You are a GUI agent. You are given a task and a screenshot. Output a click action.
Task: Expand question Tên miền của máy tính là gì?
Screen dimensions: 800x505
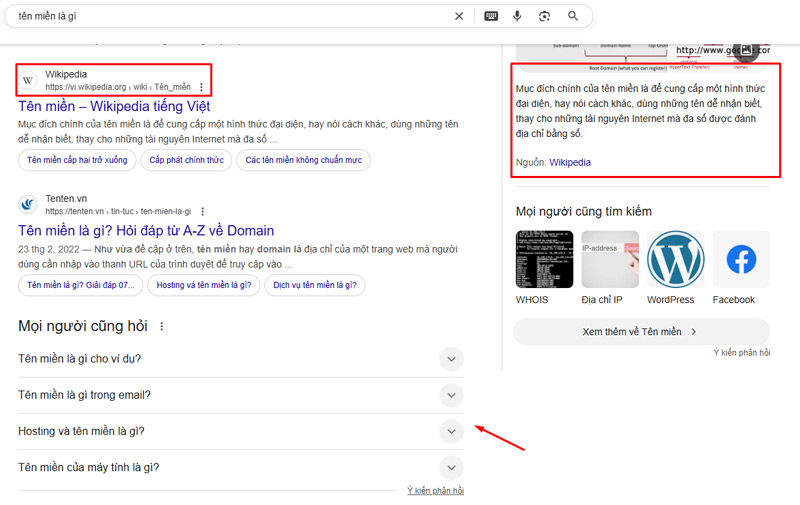(x=241, y=468)
